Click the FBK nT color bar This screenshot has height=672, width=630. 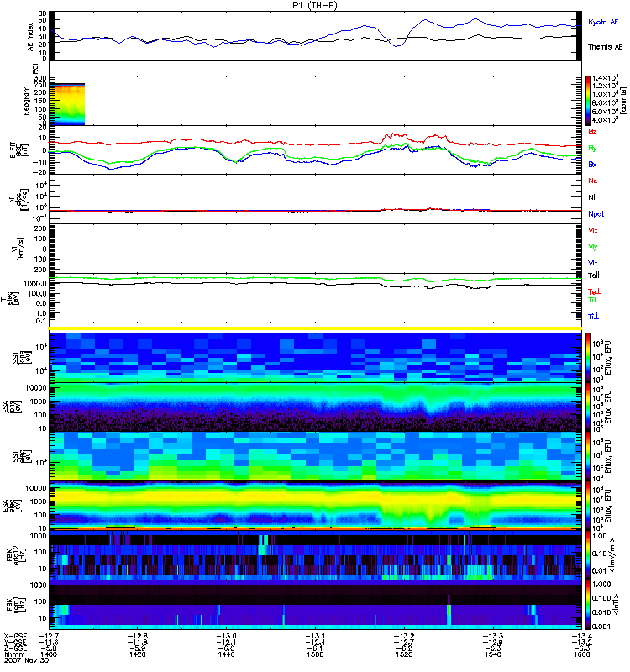[x=588, y=605]
